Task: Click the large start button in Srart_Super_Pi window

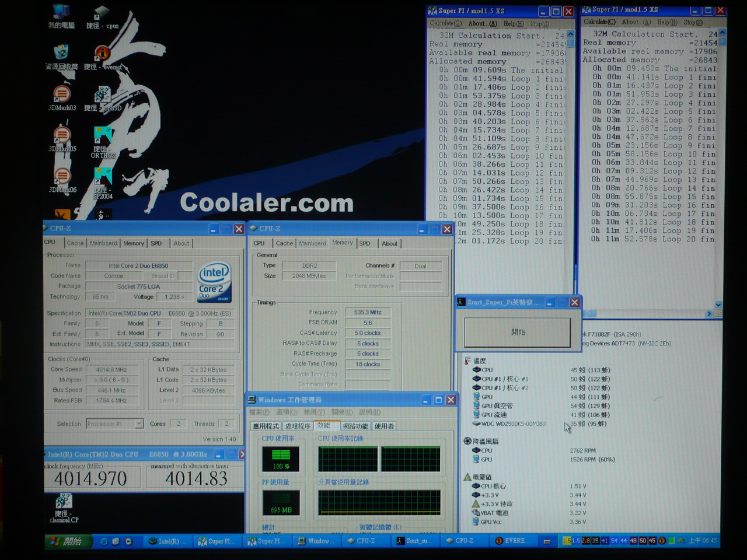Action: tap(518, 332)
